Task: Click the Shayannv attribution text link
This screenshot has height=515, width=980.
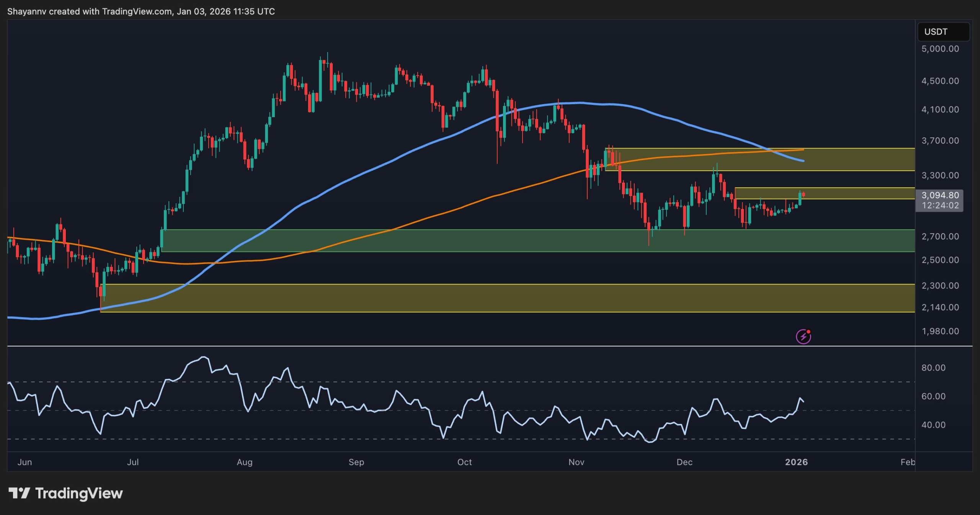Action: tap(27, 11)
